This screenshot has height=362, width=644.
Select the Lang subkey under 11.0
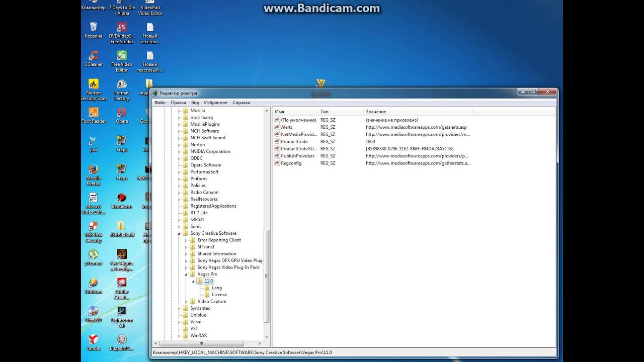[x=217, y=288]
